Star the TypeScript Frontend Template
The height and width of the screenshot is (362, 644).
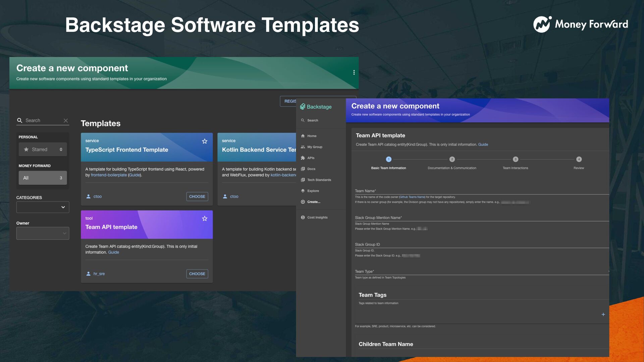[x=205, y=141]
